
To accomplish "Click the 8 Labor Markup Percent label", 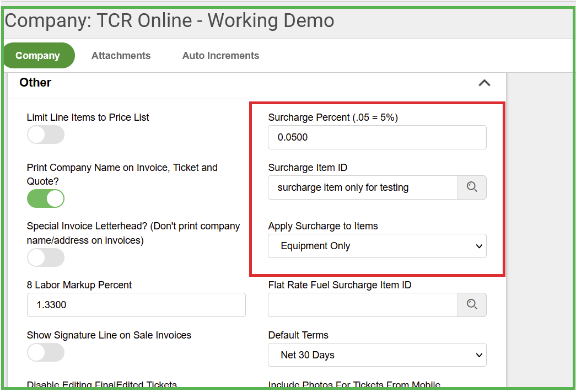I will click(x=79, y=284).
